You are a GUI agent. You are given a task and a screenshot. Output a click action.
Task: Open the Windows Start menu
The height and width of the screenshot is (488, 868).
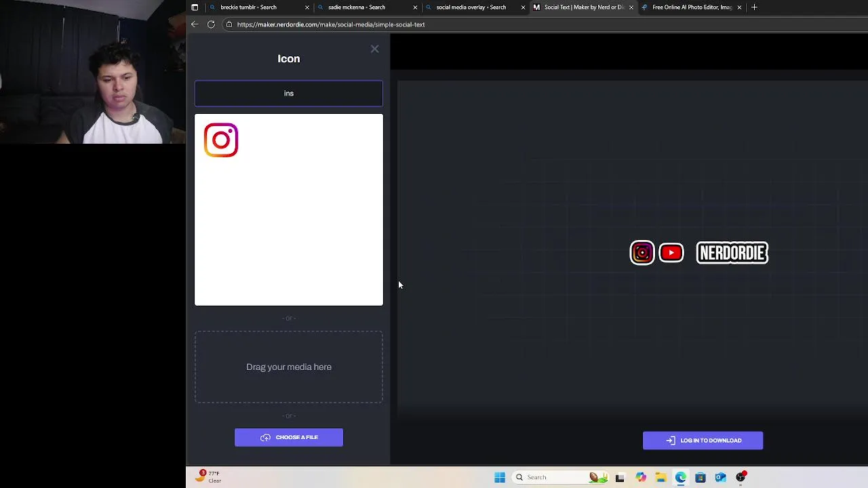[500, 477]
